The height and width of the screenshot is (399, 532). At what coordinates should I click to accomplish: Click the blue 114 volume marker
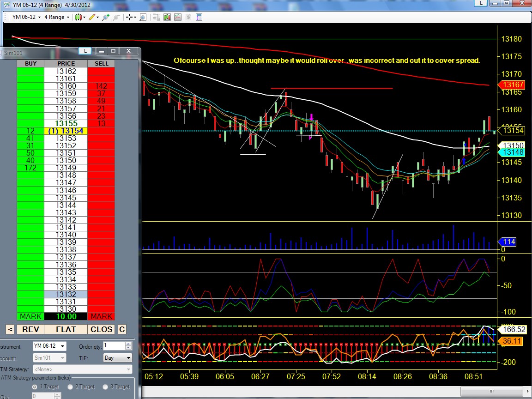coord(507,242)
